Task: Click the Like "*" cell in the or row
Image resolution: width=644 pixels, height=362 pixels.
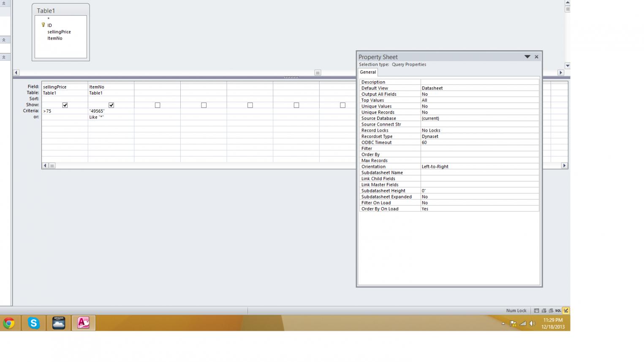Action: (x=111, y=117)
